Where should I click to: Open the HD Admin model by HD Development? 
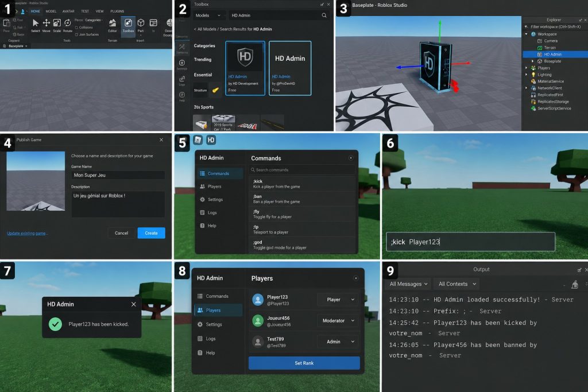tap(245, 68)
